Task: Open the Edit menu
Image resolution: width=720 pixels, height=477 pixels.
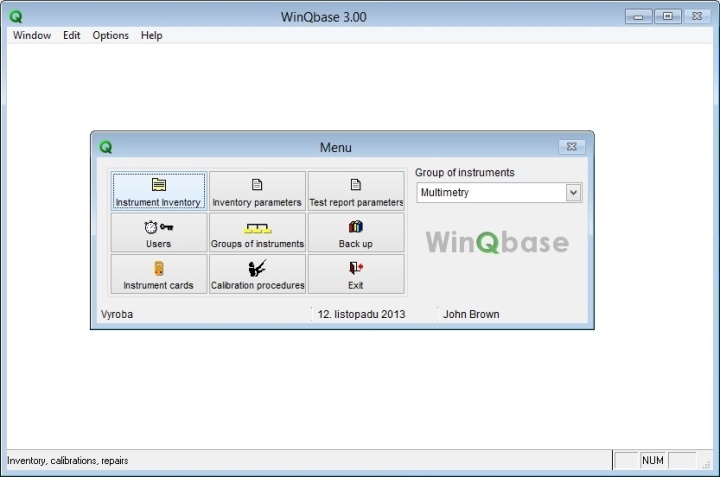Action: [72, 35]
